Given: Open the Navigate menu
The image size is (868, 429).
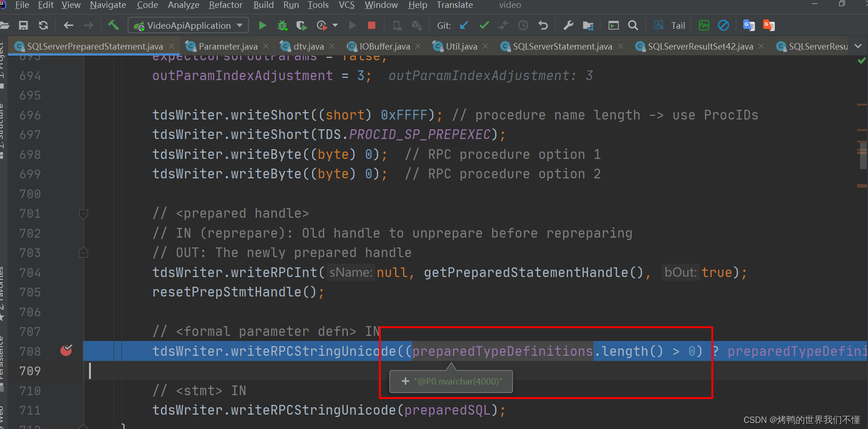Looking at the screenshot, I should tap(108, 5).
